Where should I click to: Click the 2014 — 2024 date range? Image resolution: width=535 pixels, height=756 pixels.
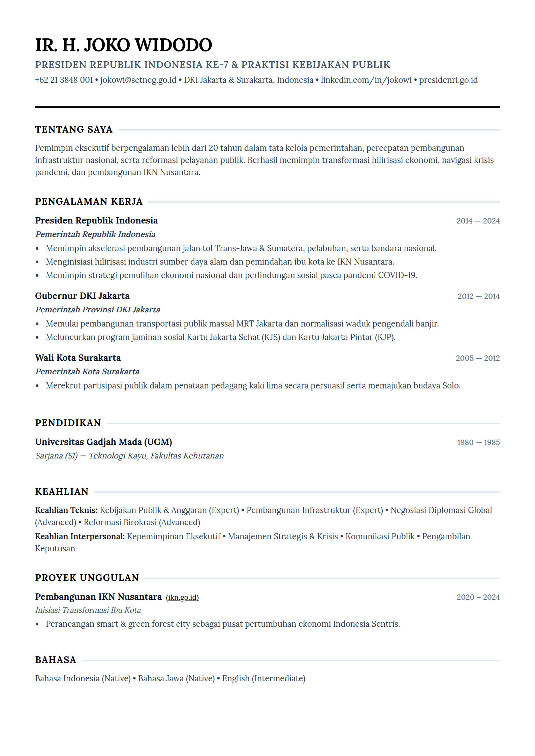click(x=478, y=221)
